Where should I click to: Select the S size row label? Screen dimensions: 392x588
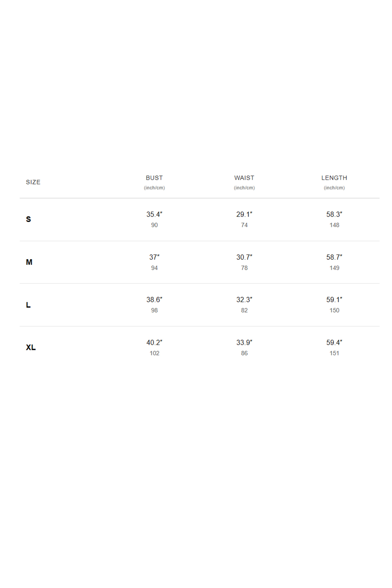click(28, 219)
